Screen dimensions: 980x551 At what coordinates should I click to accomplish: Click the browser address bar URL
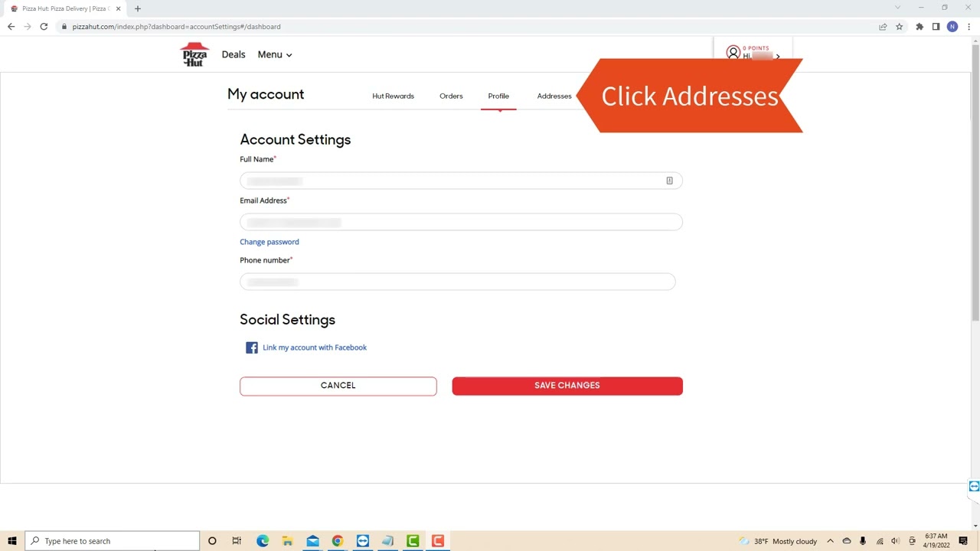(176, 26)
